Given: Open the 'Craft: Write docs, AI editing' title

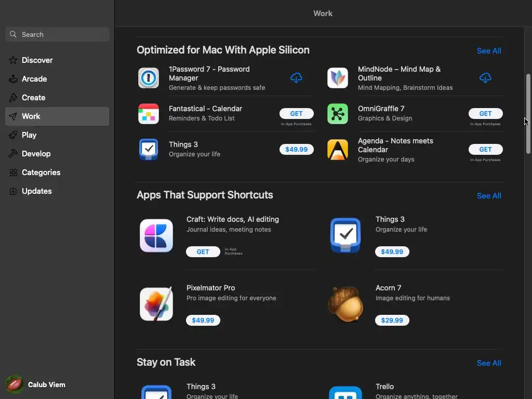Looking at the screenshot, I should coord(232,220).
